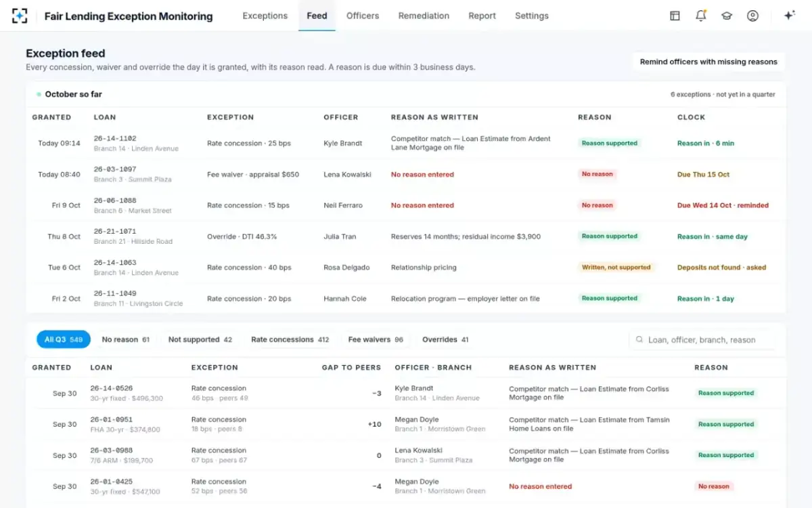
Task: Click October so far heading
Action: [73, 94]
